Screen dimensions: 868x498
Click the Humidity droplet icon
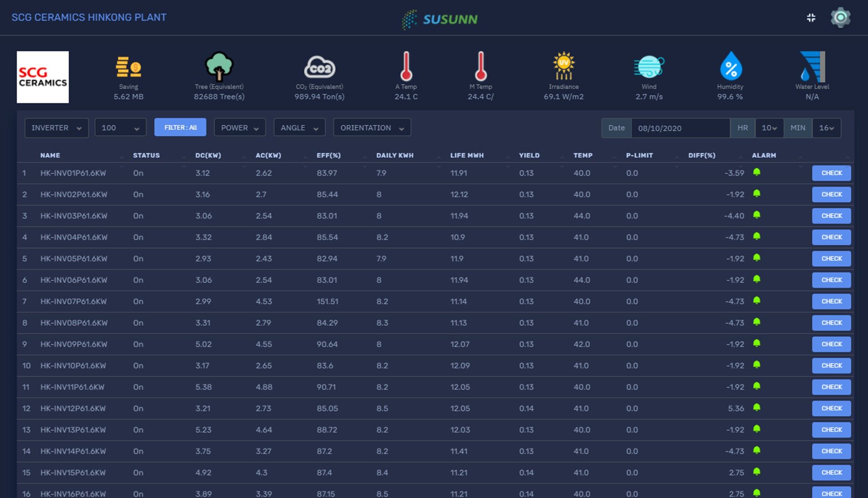[730, 66]
